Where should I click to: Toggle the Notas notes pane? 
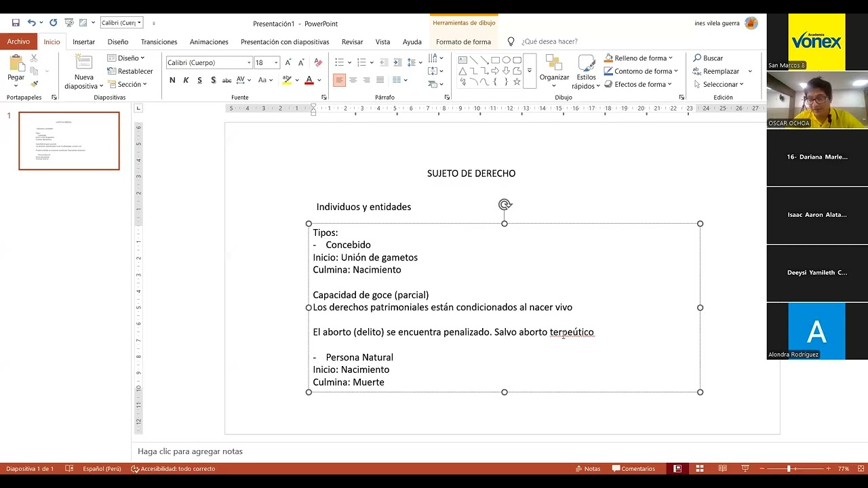click(587, 468)
